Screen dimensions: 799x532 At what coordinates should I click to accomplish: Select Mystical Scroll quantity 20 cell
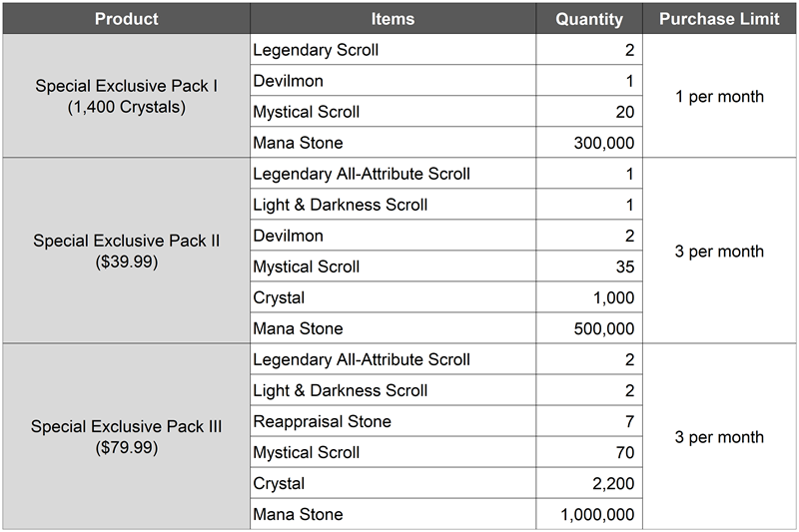tap(589, 112)
